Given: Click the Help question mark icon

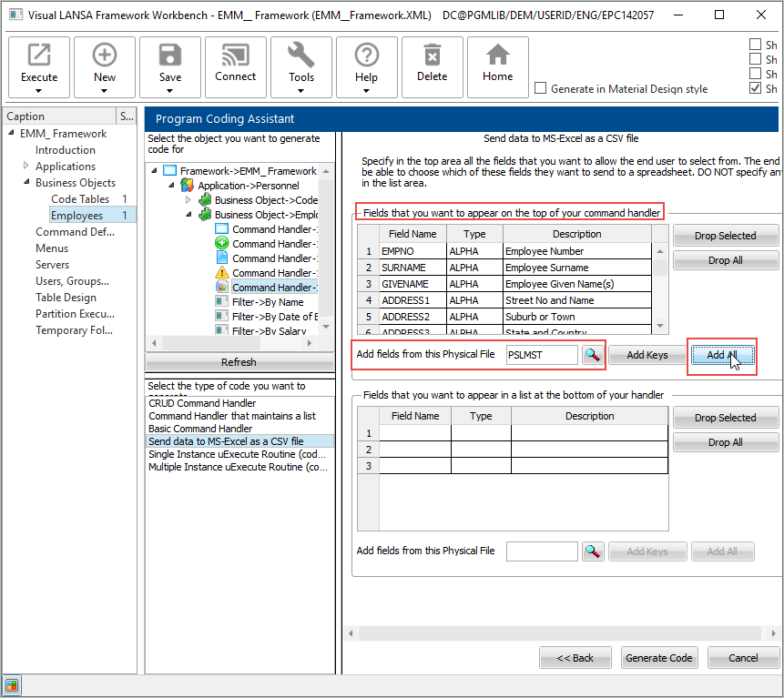Looking at the screenshot, I should pos(366,56).
